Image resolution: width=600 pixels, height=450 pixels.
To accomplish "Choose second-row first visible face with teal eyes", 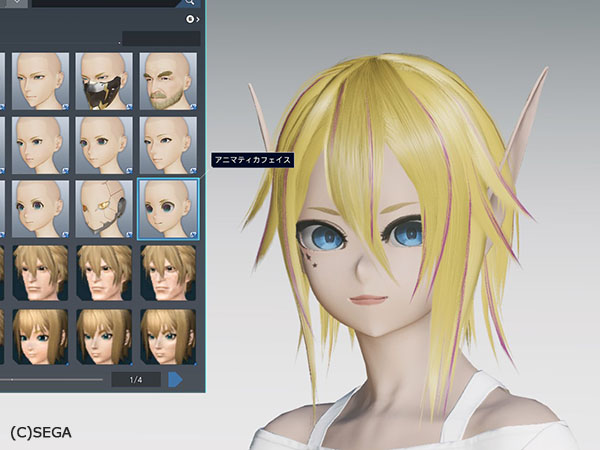I will click(x=40, y=145).
